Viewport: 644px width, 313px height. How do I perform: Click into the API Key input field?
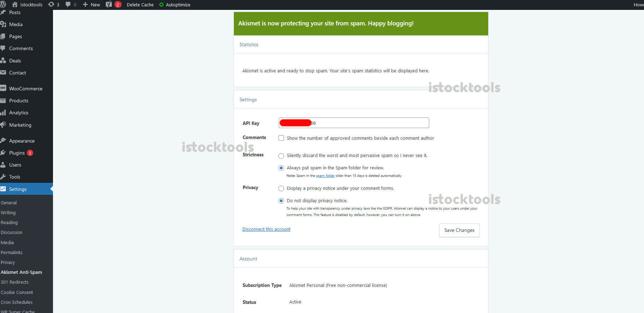click(354, 123)
